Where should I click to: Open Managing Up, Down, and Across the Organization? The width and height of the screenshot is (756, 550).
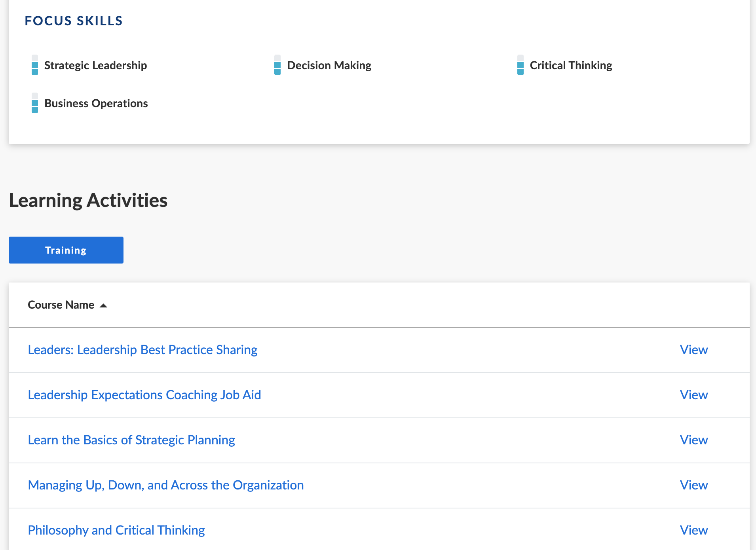[166, 485]
